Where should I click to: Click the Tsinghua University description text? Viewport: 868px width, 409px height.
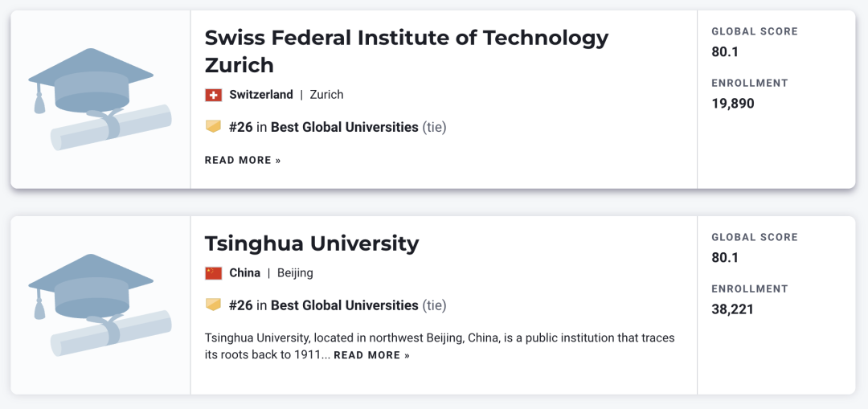click(x=440, y=346)
